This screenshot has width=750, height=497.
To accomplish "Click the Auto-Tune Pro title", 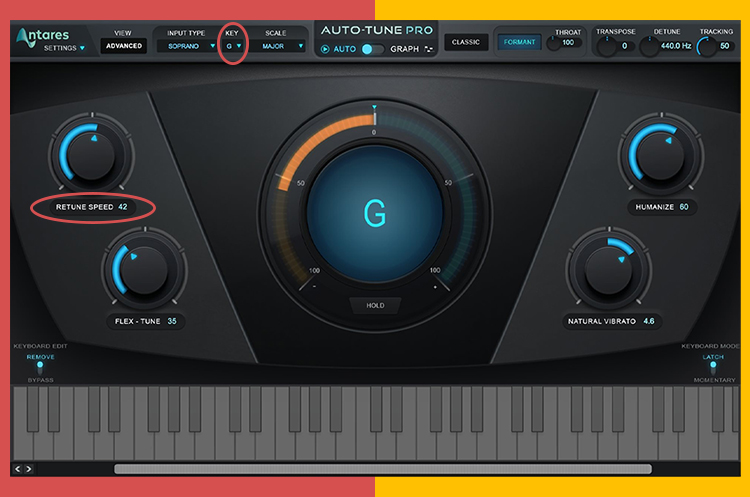I will 377,31.
